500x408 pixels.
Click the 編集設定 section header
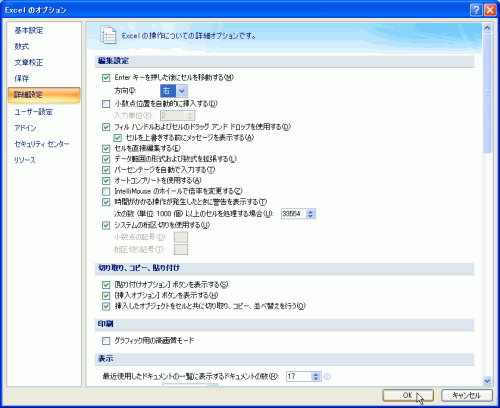tap(284, 61)
